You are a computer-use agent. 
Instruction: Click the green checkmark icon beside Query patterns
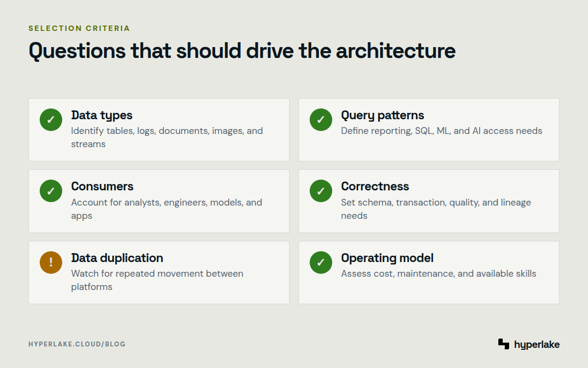[321, 120]
